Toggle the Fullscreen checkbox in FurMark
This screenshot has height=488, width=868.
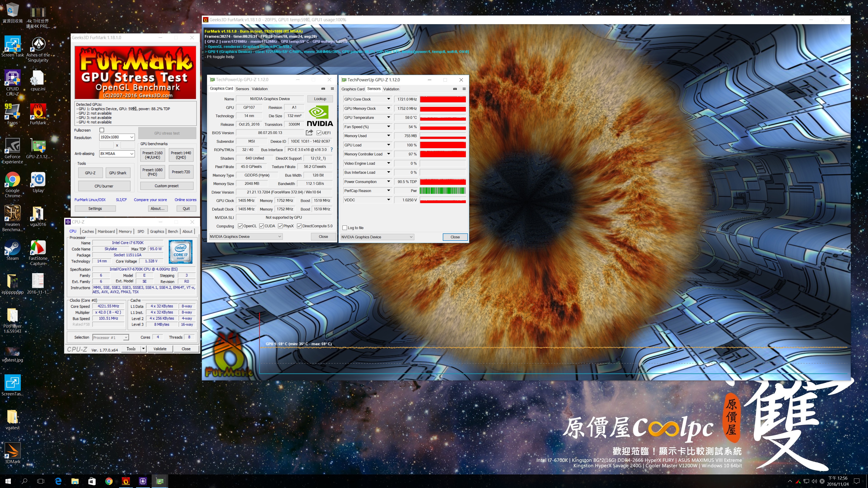[x=102, y=130]
